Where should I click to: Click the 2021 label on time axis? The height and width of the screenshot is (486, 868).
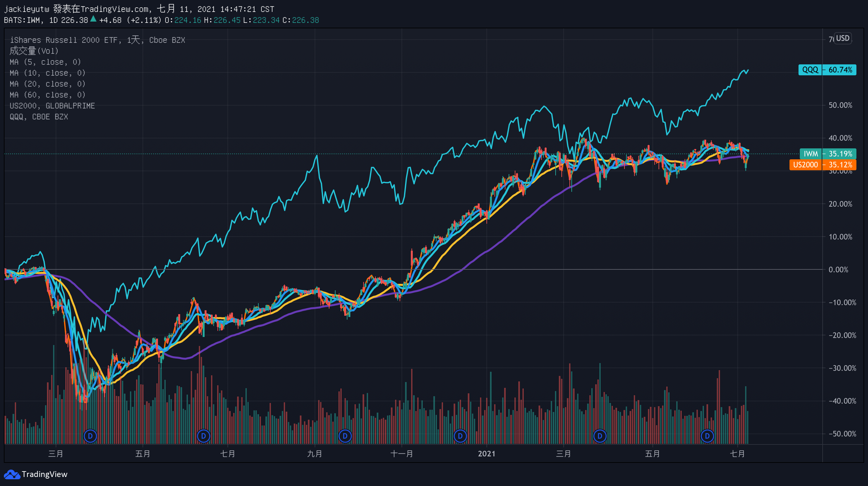tap(486, 453)
